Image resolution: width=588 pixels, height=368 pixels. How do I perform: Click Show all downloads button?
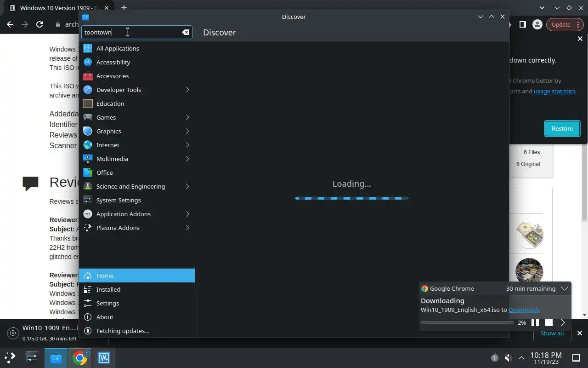(552, 333)
